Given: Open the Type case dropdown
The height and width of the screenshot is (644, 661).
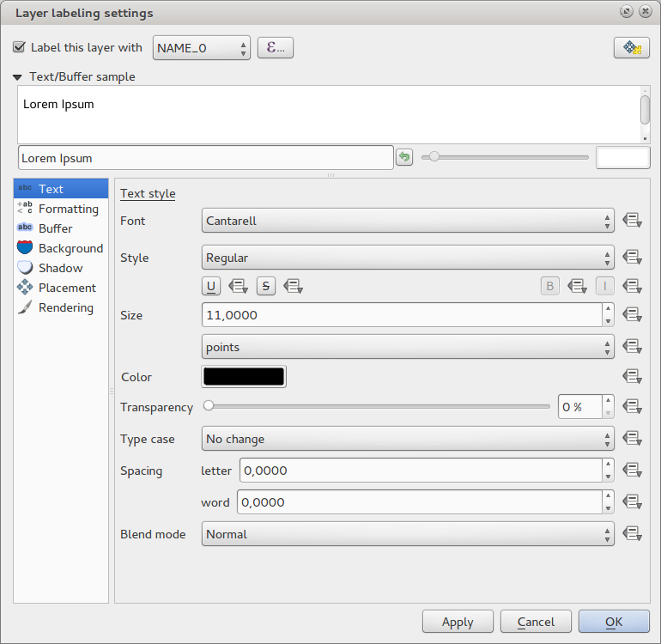Looking at the screenshot, I should (408, 439).
